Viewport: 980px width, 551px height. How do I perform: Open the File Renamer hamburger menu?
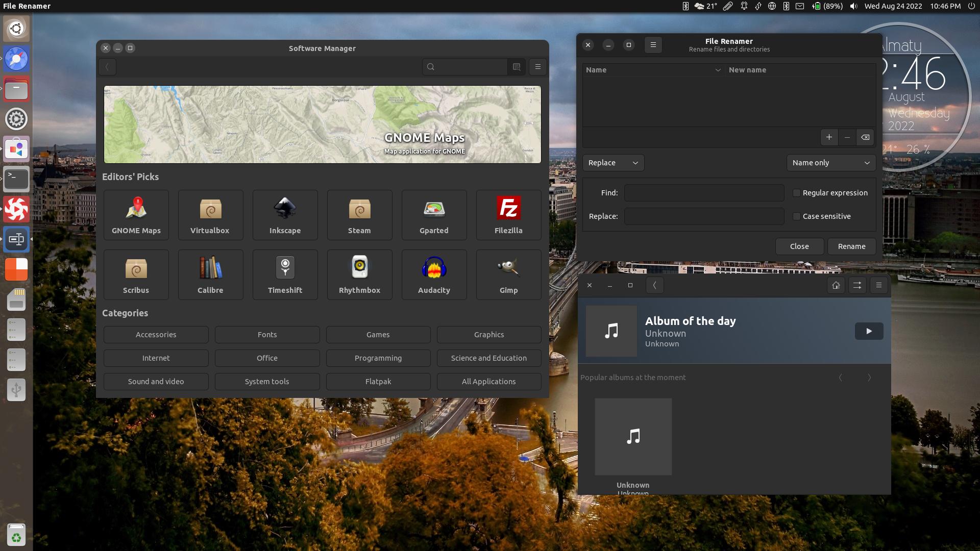pos(653,45)
